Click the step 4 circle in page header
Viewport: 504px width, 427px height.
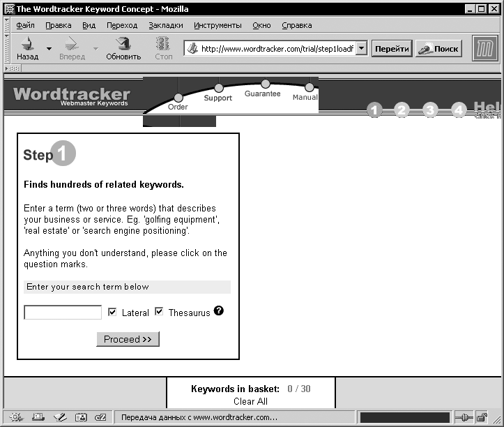coord(459,110)
